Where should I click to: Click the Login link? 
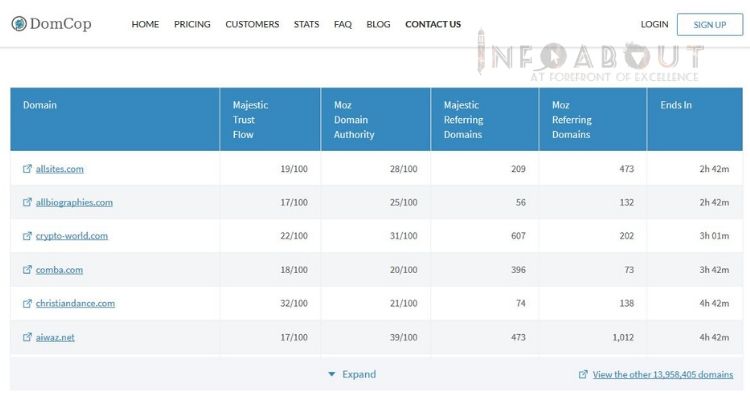[654, 24]
